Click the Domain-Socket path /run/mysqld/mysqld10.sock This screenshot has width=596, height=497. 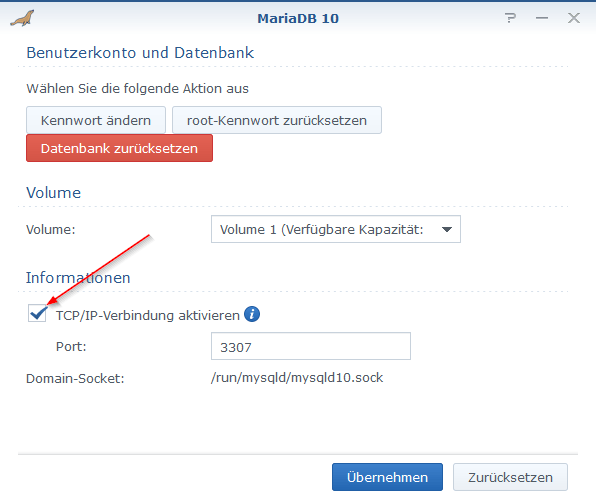(x=297, y=378)
